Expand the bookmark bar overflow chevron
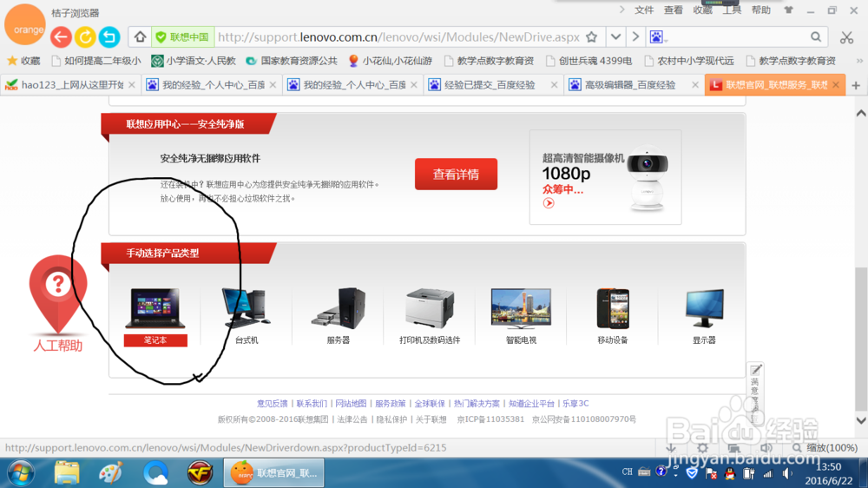This screenshot has height=488, width=868. tap(859, 61)
